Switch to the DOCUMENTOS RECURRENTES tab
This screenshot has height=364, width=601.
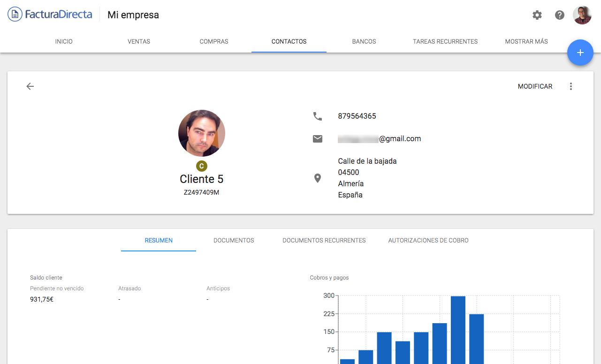pos(324,240)
